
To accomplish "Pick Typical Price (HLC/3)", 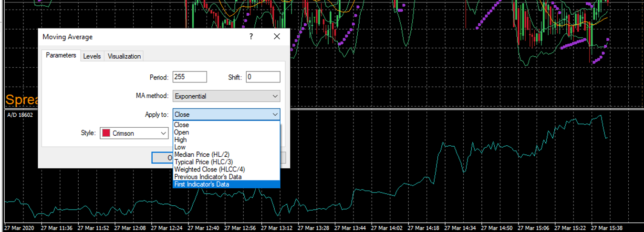I will point(227,162).
